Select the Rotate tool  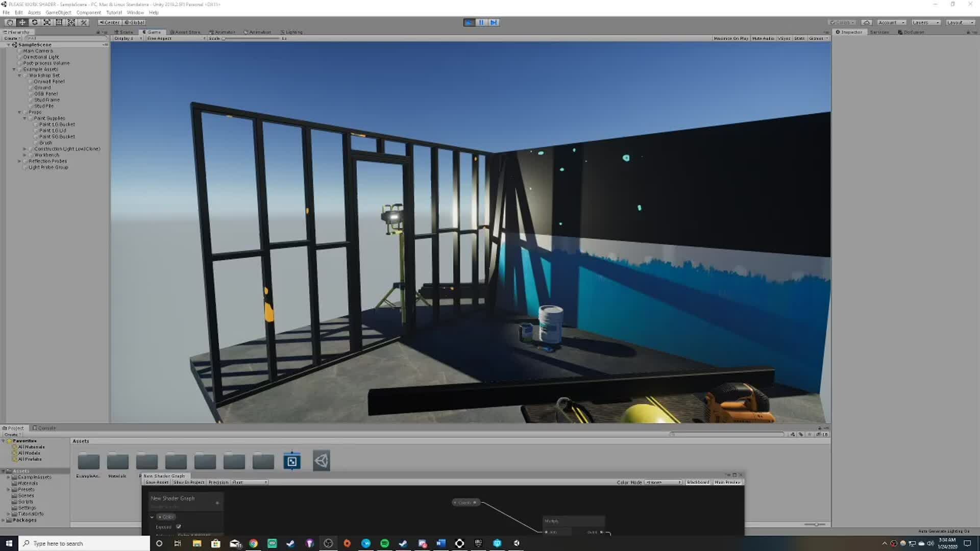pos(35,22)
